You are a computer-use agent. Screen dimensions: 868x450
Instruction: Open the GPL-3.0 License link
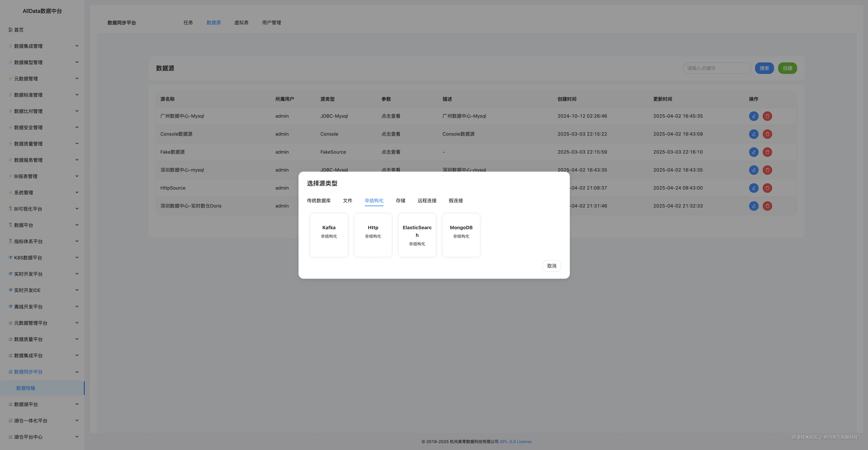515,442
